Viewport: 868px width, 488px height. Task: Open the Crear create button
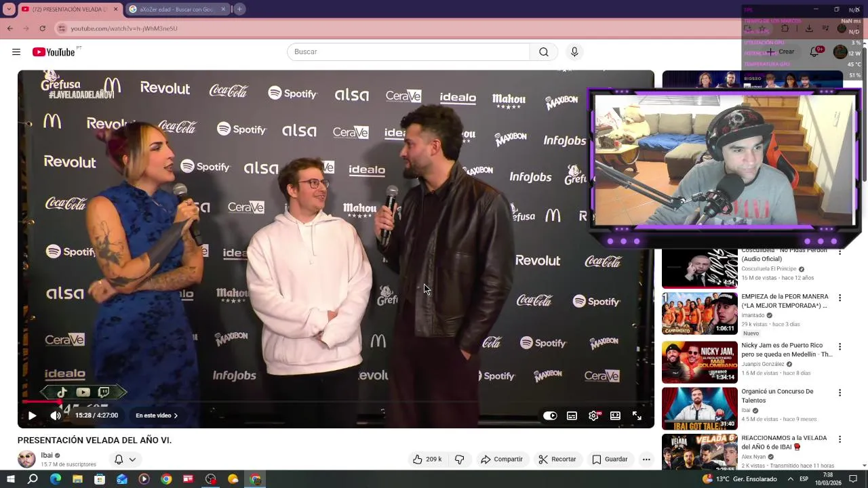(781, 52)
